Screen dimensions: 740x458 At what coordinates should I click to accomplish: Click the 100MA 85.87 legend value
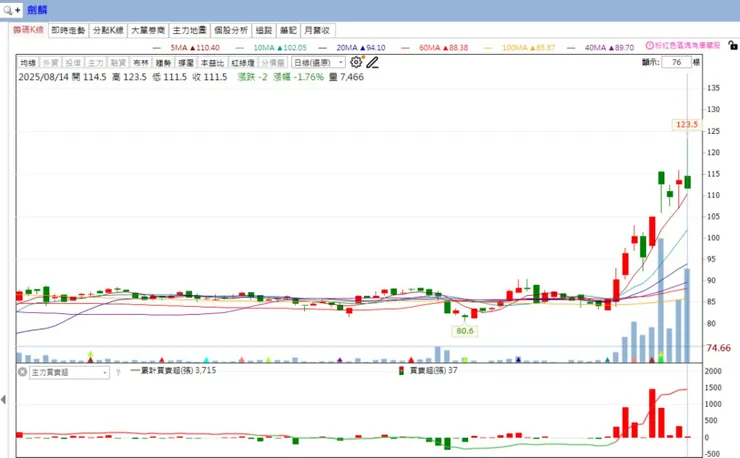(x=529, y=48)
